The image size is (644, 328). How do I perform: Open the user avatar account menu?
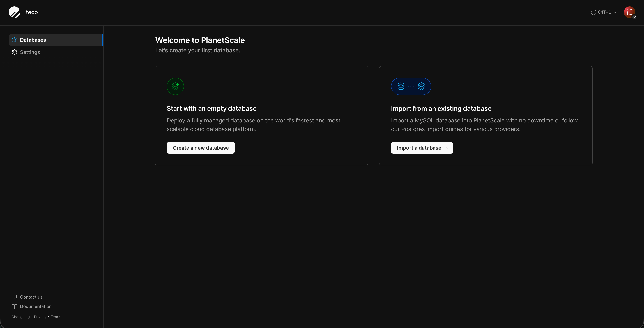[630, 12]
